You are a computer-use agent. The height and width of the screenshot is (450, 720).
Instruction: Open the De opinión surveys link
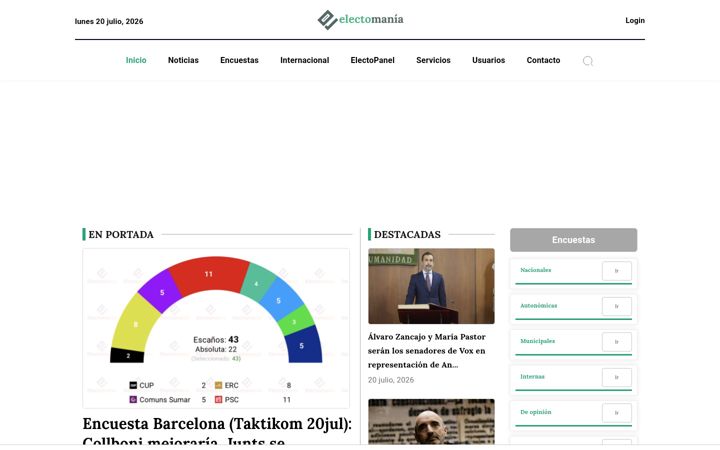point(536,412)
